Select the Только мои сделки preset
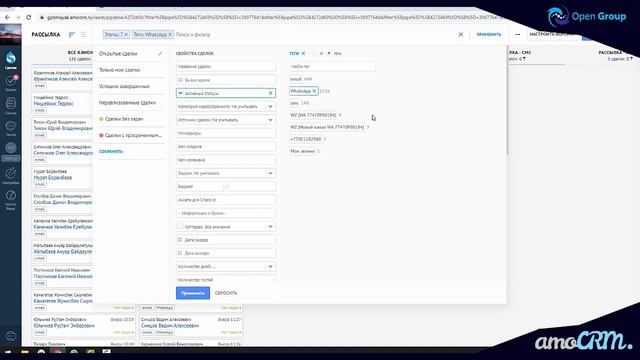Image resolution: width=640 pixels, height=360 pixels. point(120,70)
